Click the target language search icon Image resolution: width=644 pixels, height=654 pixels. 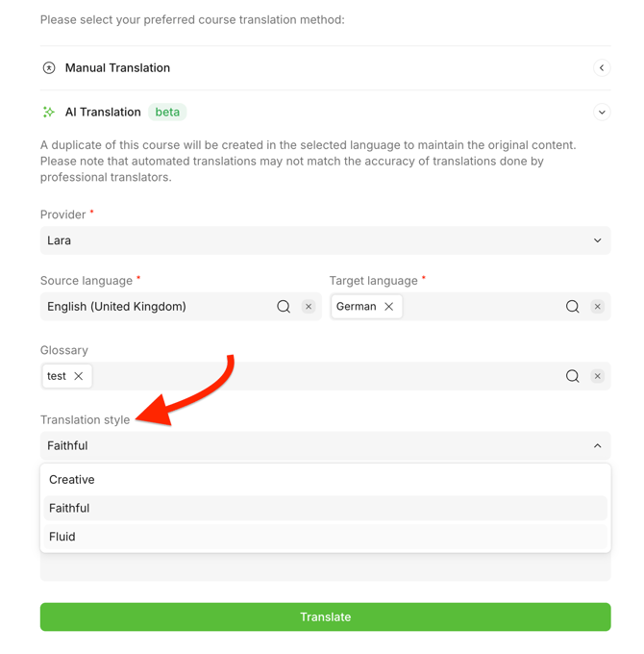[x=572, y=307]
